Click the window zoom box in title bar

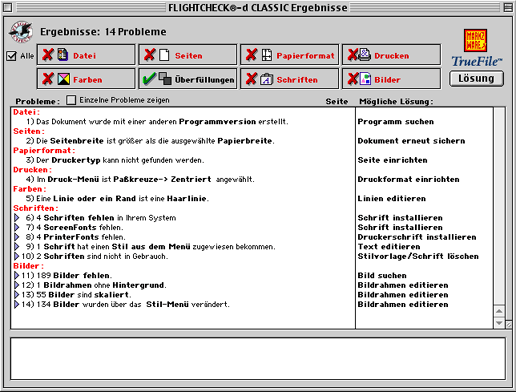(x=508, y=7)
